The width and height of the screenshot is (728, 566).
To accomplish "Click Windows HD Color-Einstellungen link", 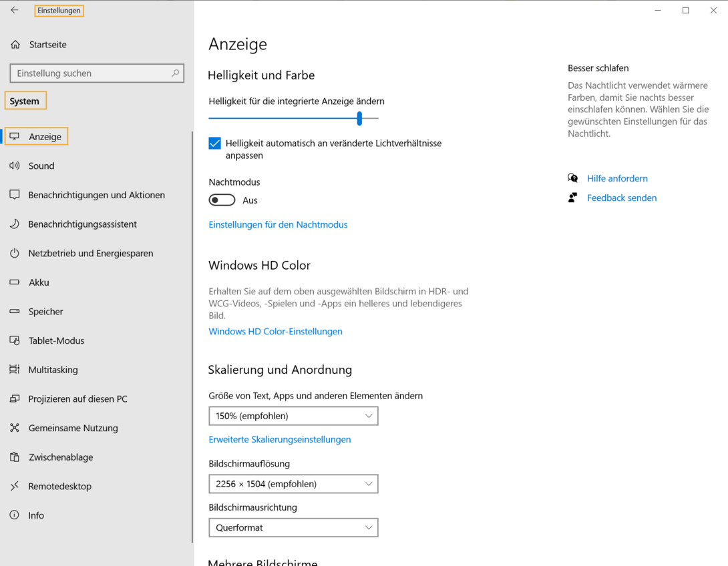I will (275, 331).
